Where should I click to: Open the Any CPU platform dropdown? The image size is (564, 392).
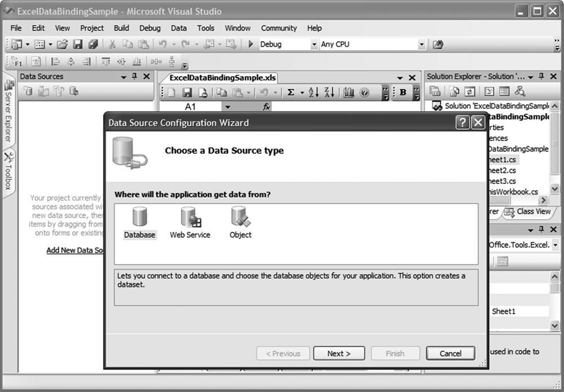[x=421, y=45]
